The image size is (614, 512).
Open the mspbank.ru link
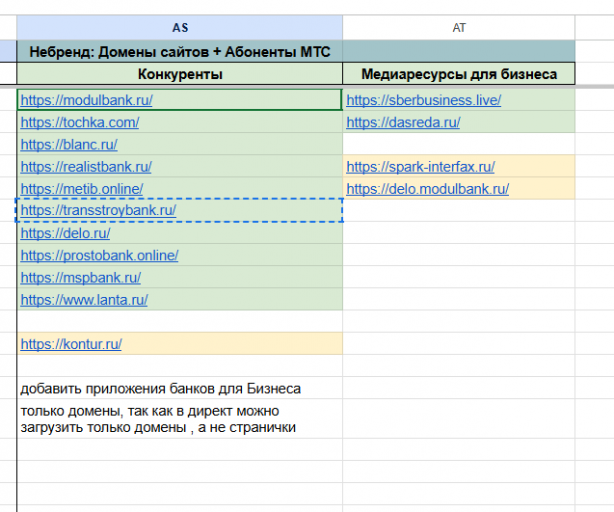coord(81,278)
